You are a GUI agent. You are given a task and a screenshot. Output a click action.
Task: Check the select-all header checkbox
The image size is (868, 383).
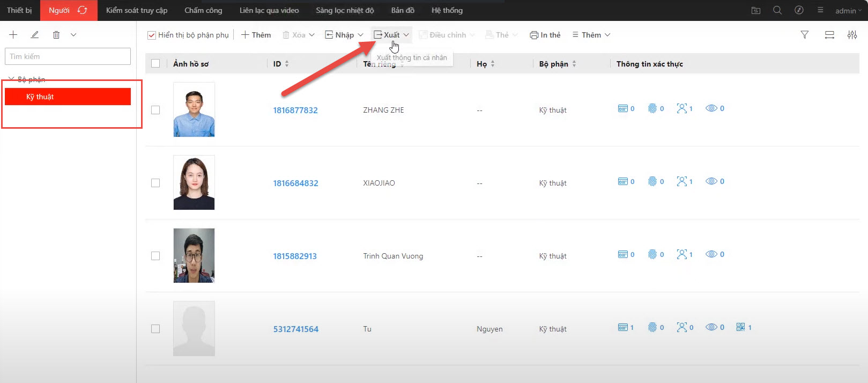point(155,64)
